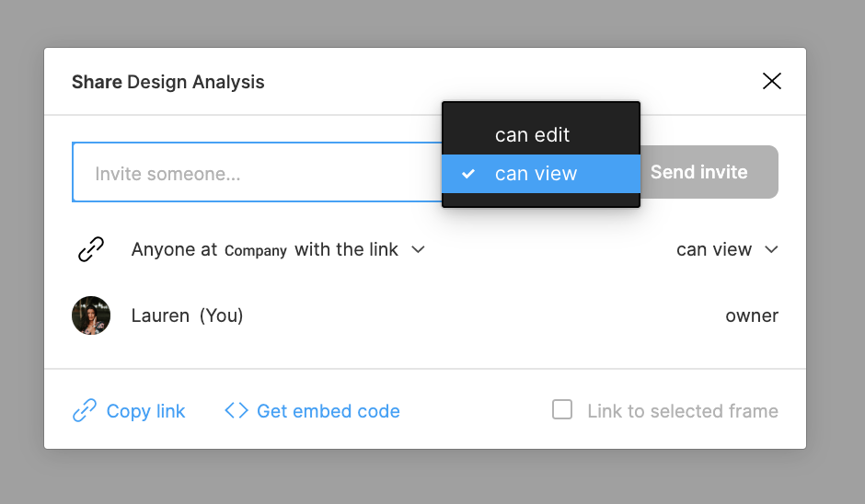Select the "can edit" permission option

pyautogui.click(x=533, y=134)
